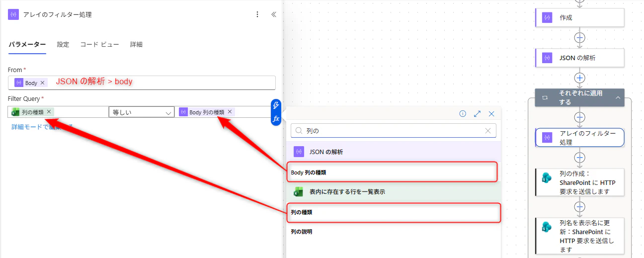Open the expression editor fx icon
Image resolution: width=644 pixels, height=258 pixels.
click(276, 119)
